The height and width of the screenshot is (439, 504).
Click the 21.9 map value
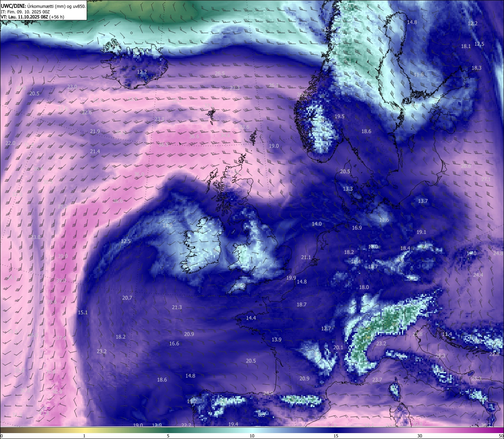pos(95,131)
